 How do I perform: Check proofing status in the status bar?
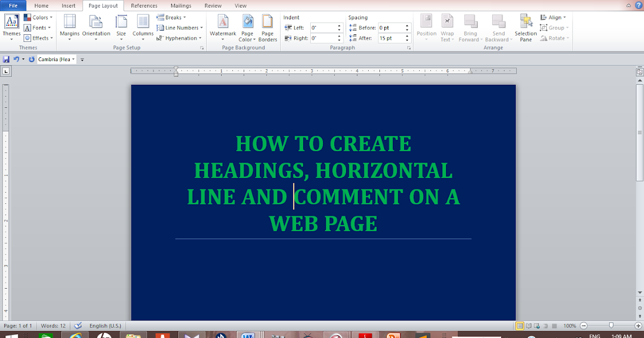pos(77,325)
